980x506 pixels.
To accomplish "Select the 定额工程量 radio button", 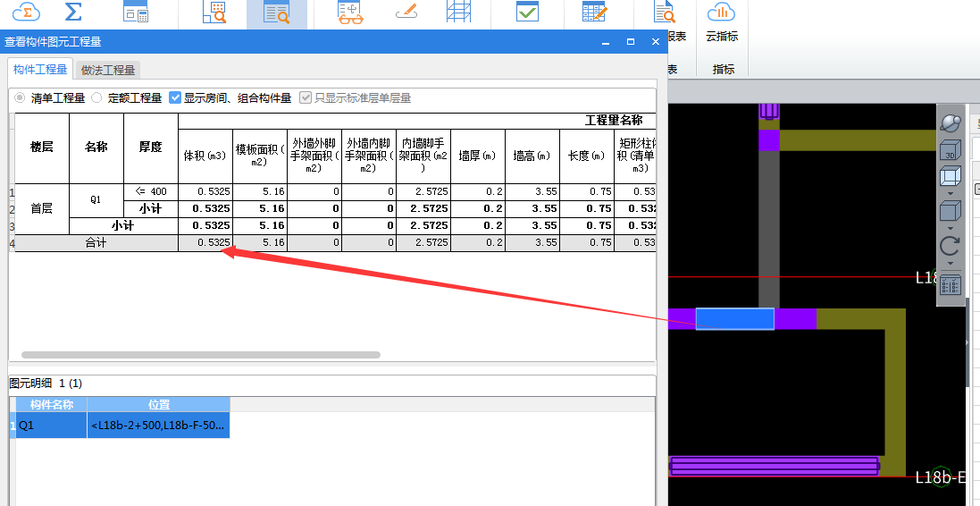I will point(96,98).
